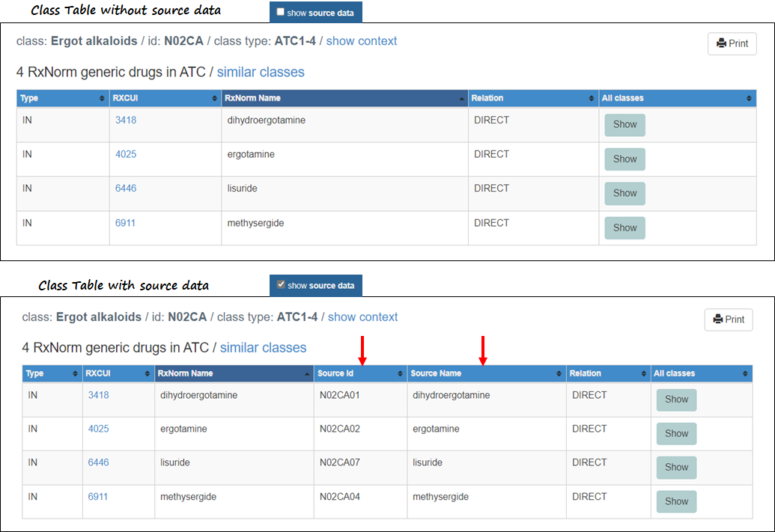Select DIRECT relation for lisuride in top table

coord(491,189)
